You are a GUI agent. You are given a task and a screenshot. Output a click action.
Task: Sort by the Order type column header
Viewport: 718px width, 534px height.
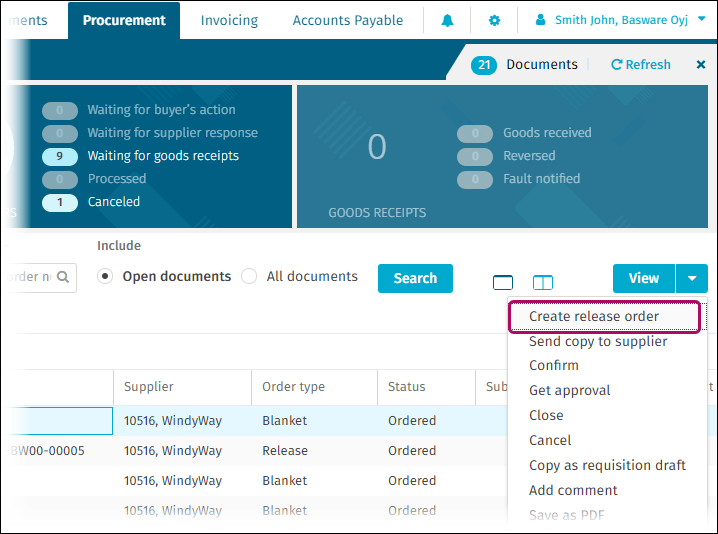(293, 387)
